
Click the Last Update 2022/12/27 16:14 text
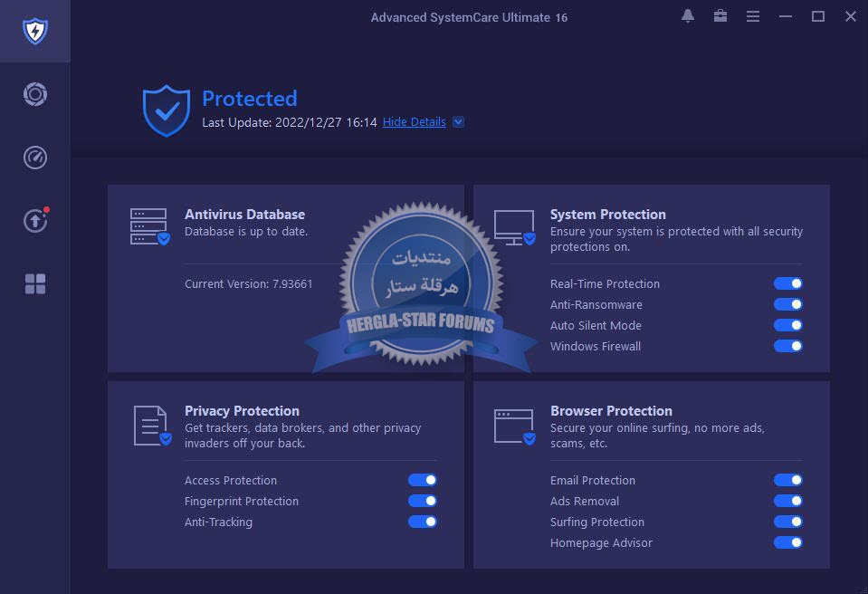tap(290, 122)
